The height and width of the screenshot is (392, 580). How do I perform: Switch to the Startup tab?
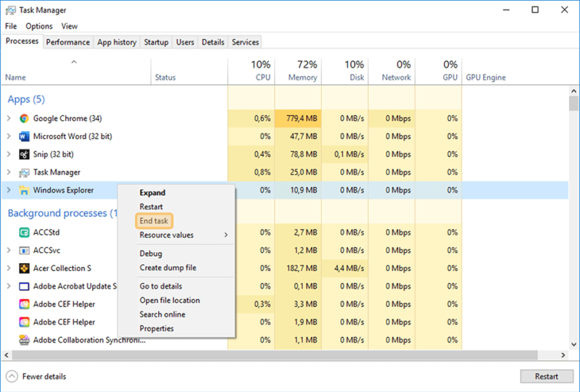[156, 42]
